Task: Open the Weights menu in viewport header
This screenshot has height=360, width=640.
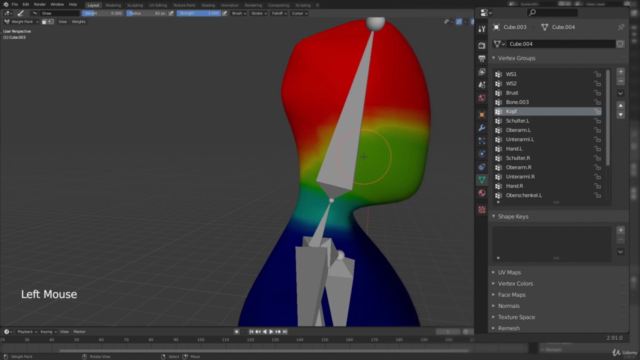Action: click(x=79, y=22)
